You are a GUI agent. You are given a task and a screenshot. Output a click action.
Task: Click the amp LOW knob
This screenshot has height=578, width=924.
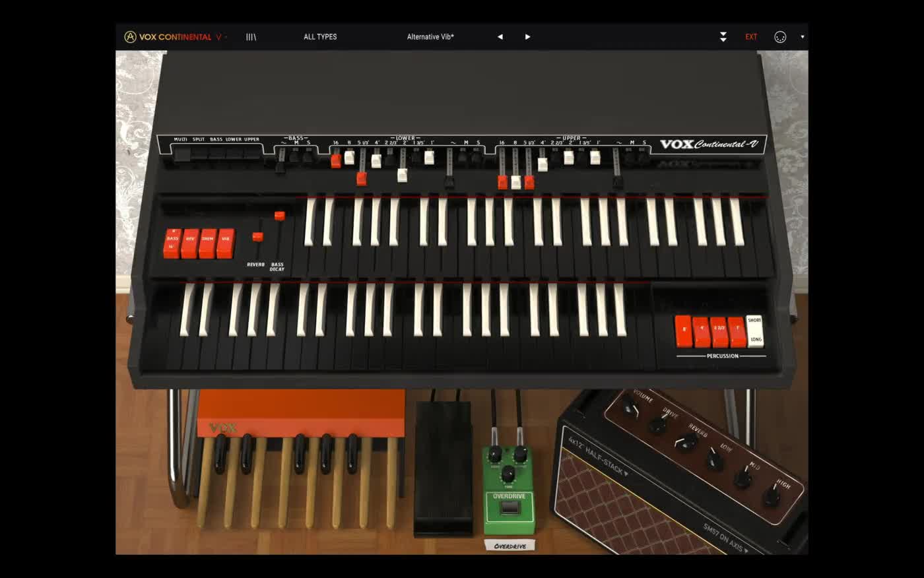714,459
